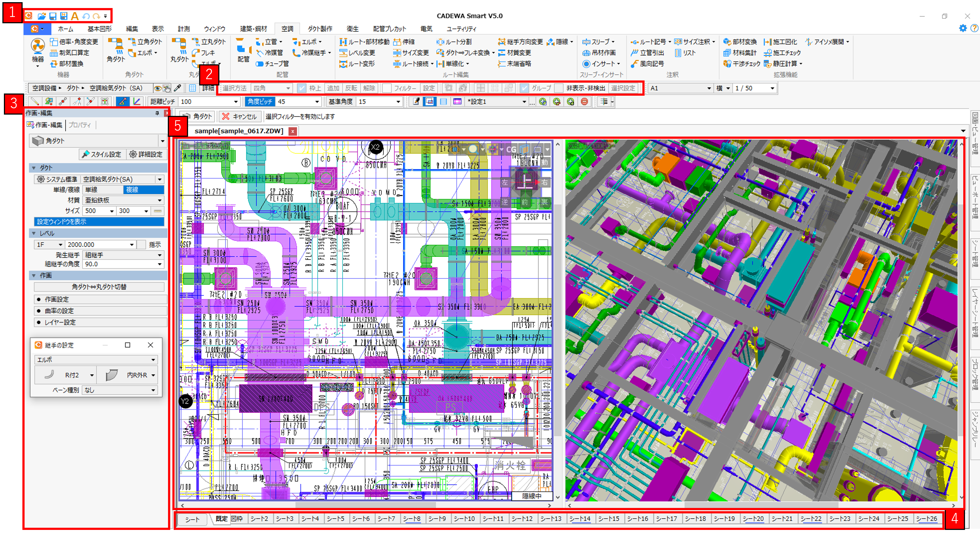This screenshot has width=980, height=536.
Task: Open the 衛生 ribbon tab
Action: click(x=352, y=28)
